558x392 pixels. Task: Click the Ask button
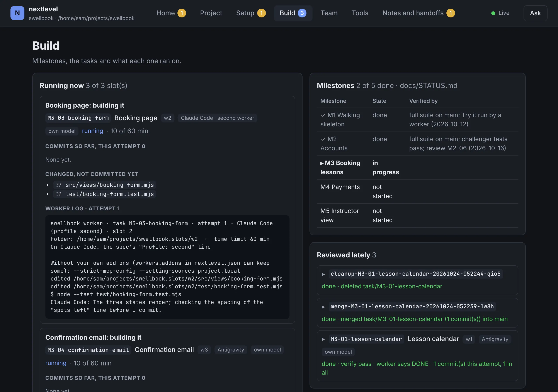(x=535, y=13)
